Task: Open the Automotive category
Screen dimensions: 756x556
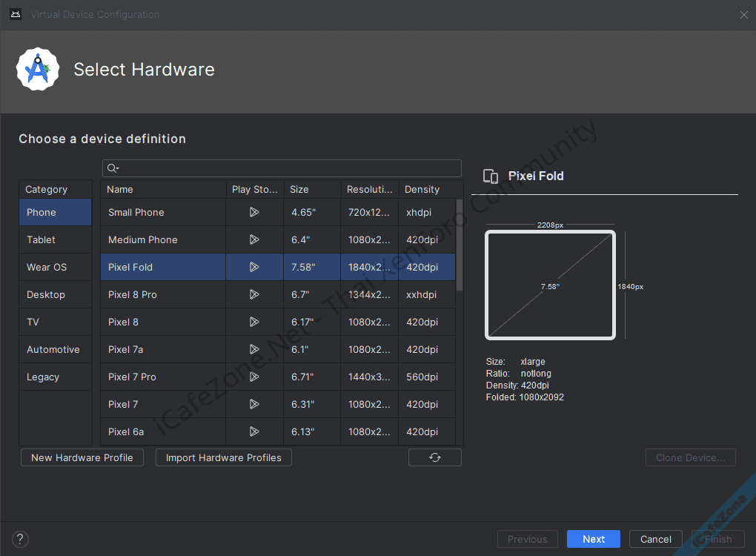Action: coord(53,349)
